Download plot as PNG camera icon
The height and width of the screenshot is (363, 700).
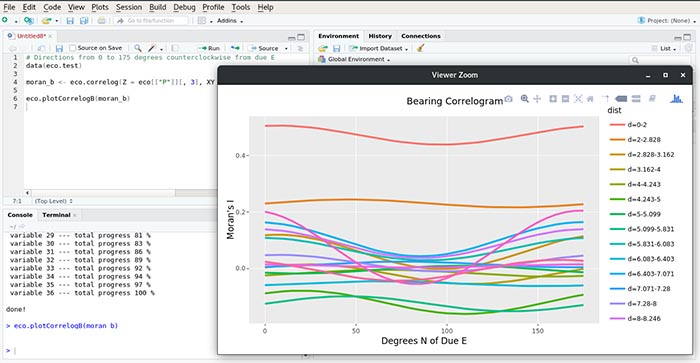508,99
